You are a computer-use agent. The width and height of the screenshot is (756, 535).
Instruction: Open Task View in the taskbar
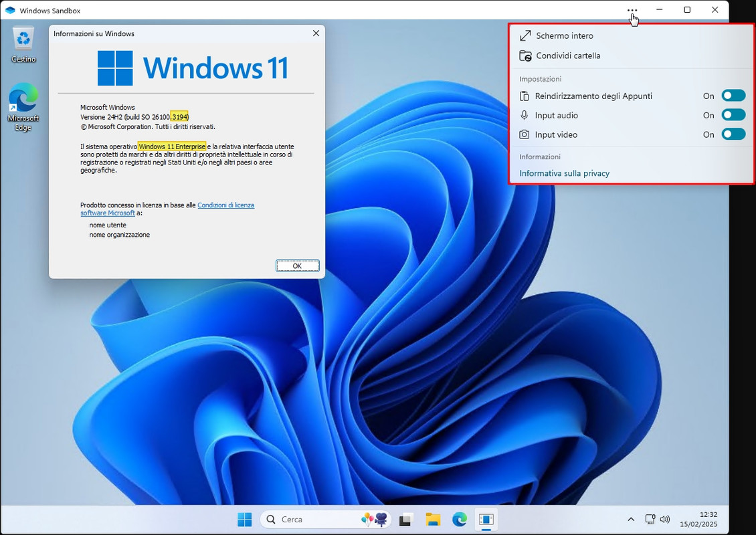click(406, 520)
